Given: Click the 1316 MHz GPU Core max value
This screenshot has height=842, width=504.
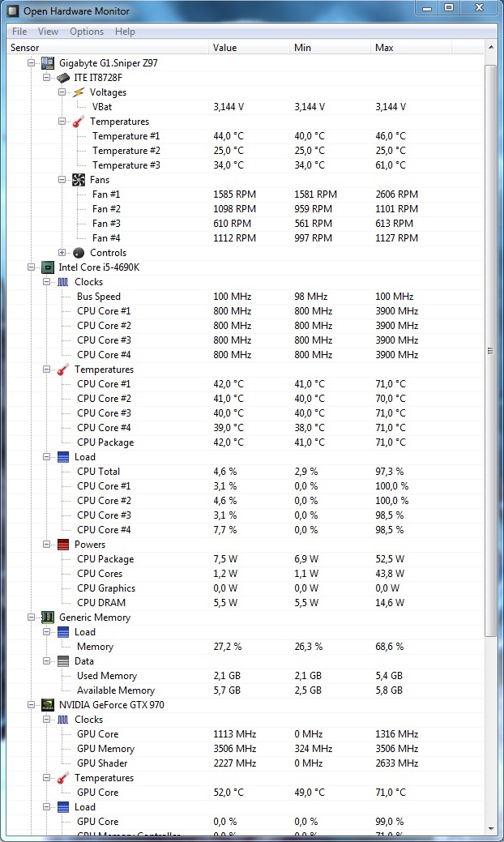Looking at the screenshot, I should (397, 734).
